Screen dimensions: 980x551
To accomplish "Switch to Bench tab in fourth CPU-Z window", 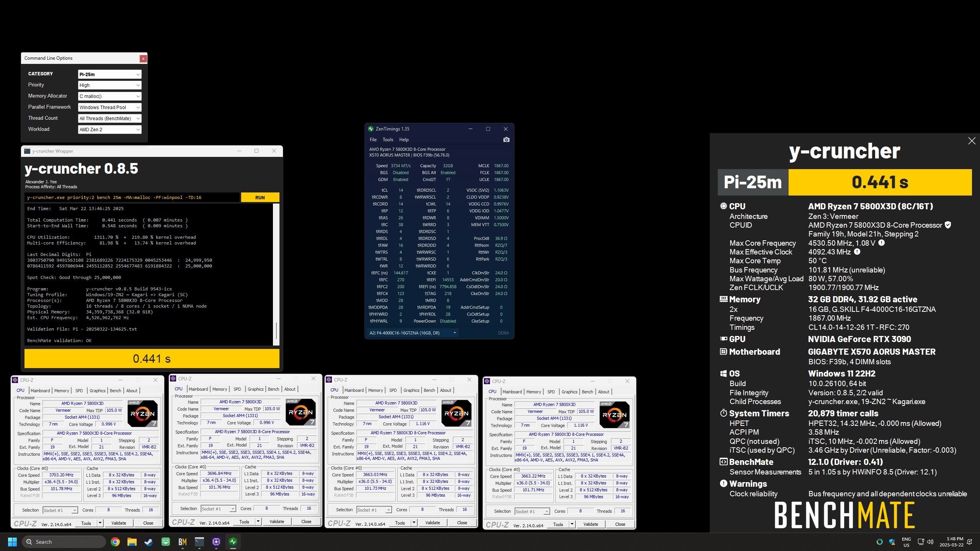I will (587, 392).
